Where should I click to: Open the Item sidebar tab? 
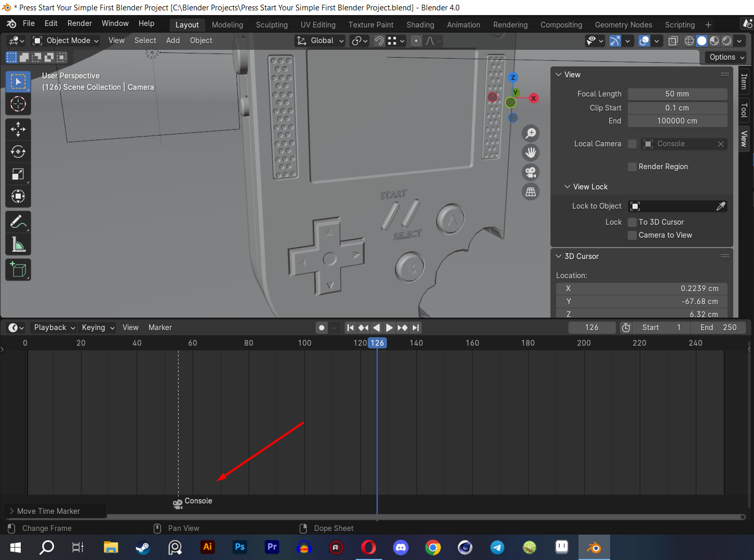point(744,81)
